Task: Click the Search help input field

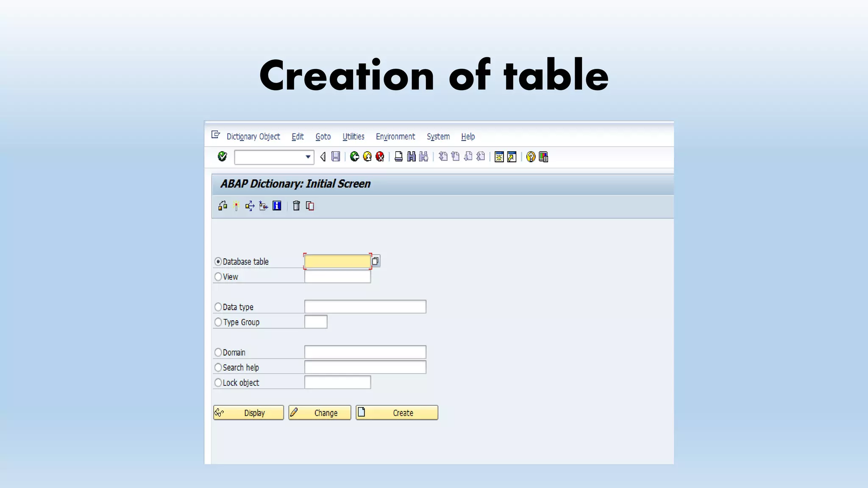Action: point(365,367)
